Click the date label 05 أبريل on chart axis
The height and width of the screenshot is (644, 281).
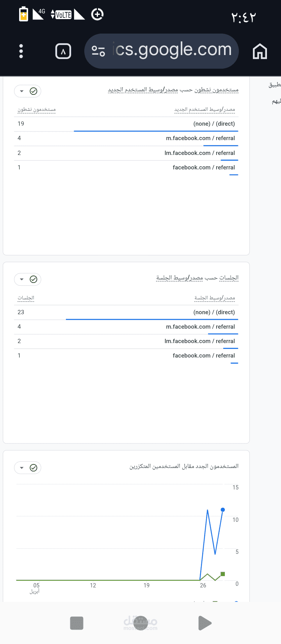[35, 588]
